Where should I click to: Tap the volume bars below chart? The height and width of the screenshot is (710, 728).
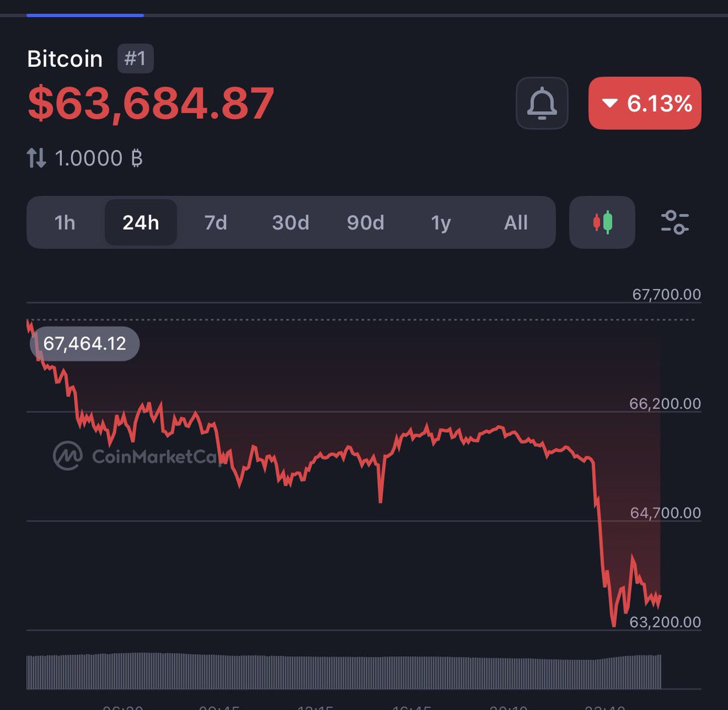click(343, 671)
